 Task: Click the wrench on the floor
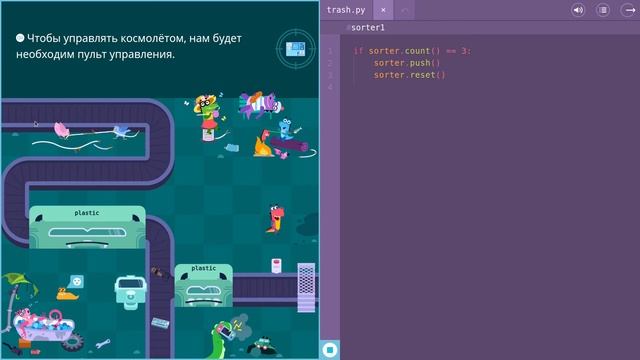103,343
